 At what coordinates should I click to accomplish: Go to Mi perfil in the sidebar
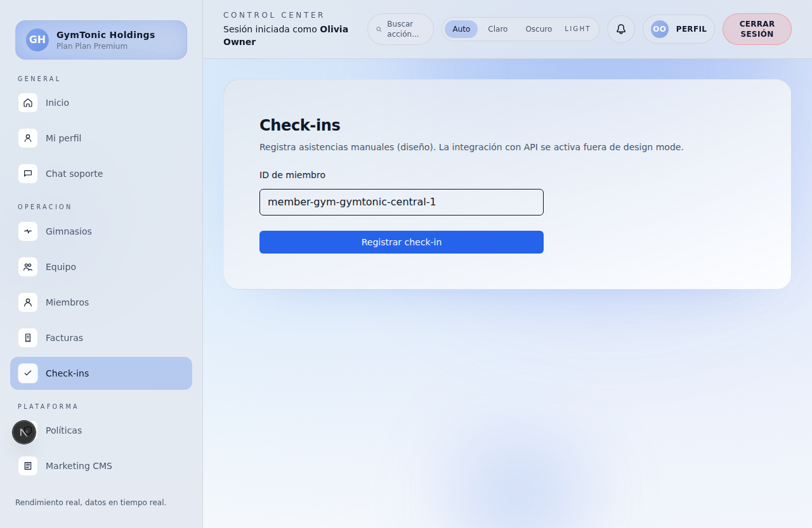coord(62,138)
